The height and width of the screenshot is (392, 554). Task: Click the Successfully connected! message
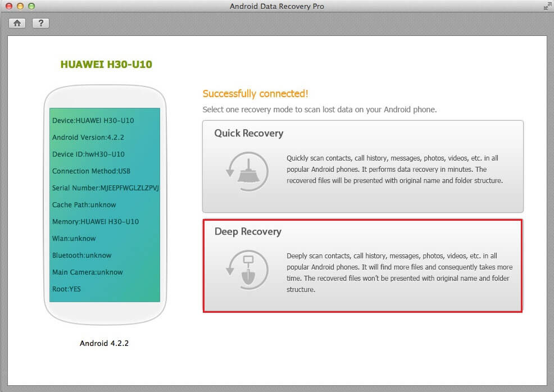pyautogui.click(x=255, y=94)
